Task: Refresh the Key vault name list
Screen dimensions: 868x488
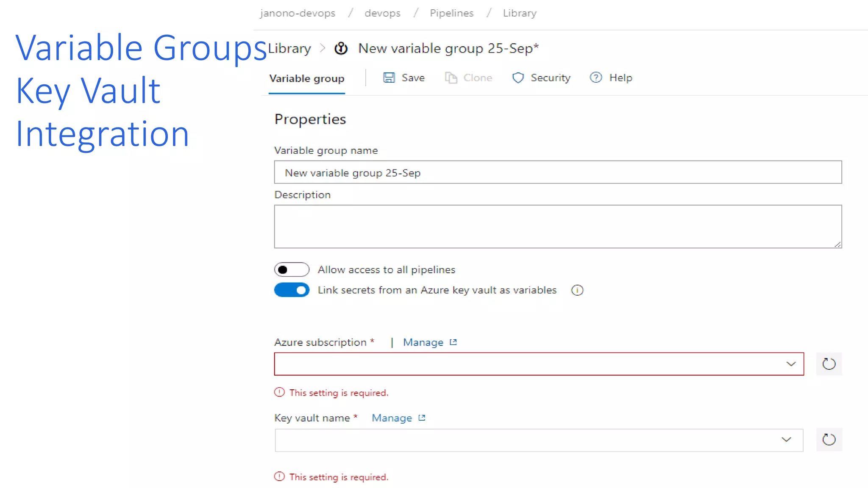Action: 829,440
